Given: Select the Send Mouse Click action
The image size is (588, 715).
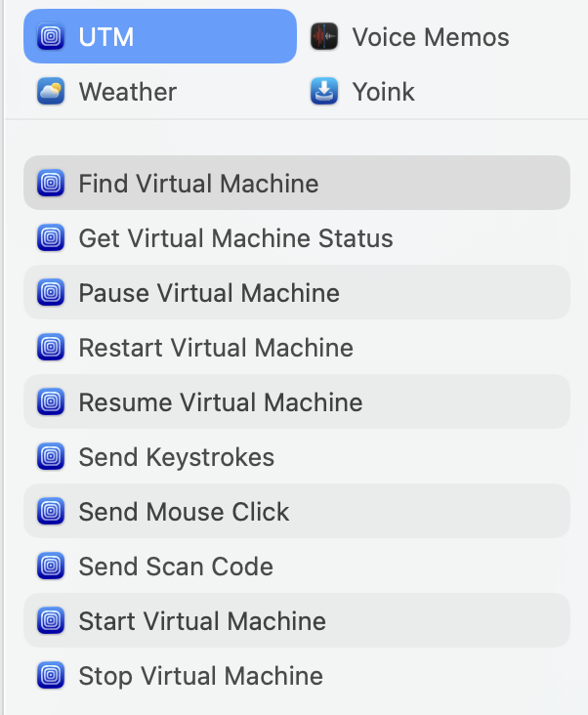Looking at the screenshot, I should pyautogui.click(x=184, y=512).
